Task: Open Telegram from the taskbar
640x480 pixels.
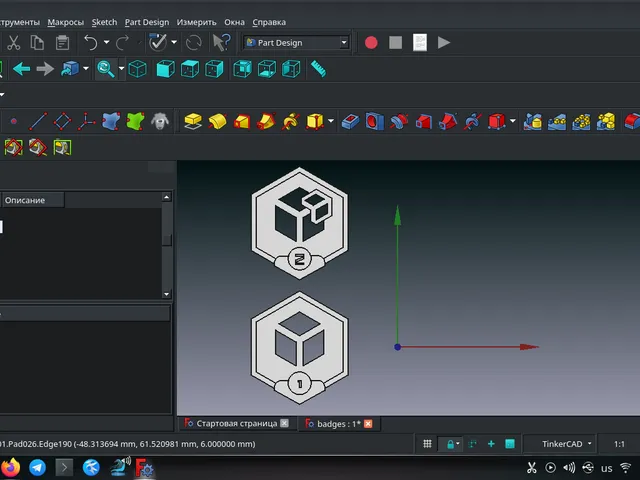Action: tap(38, 467)
